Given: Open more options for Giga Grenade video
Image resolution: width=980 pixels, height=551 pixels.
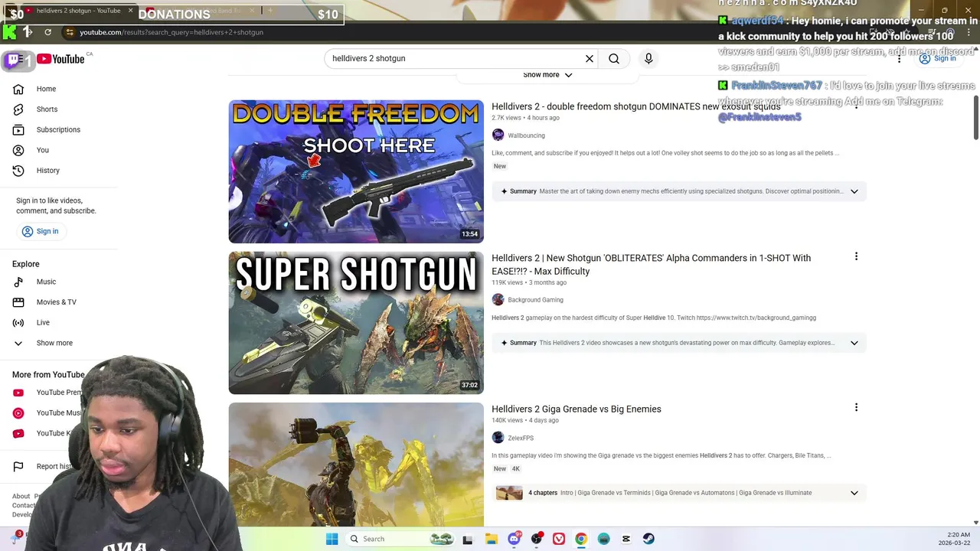Looking at the screenshot, I should [856, 408].
